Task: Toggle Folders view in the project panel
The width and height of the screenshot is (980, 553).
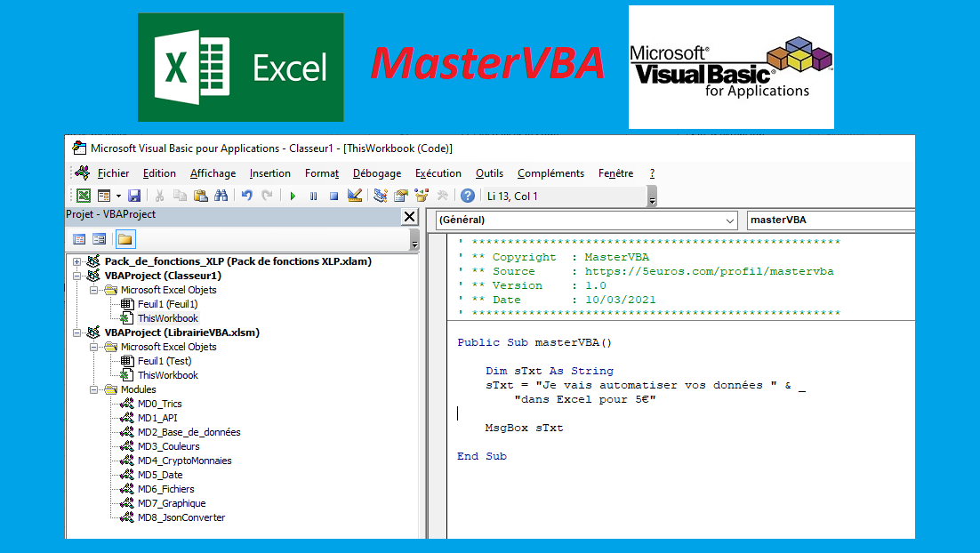Action: (125, 239)
